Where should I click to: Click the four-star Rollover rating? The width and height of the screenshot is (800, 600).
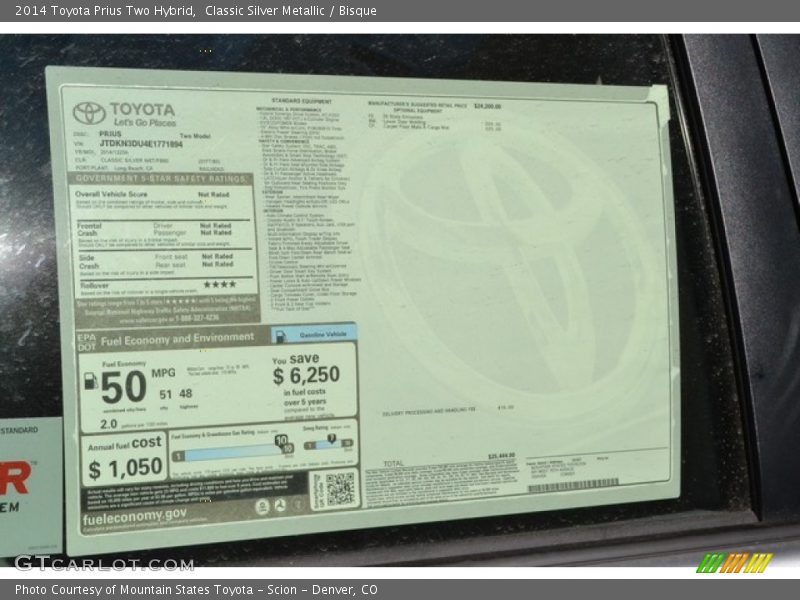click(x=220, y=285)
